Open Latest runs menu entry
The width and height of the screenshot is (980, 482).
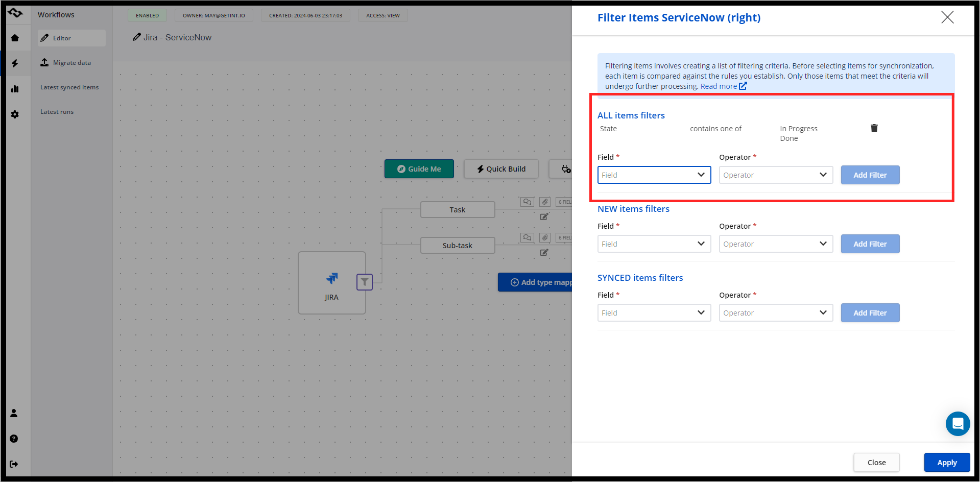(57, 112)
